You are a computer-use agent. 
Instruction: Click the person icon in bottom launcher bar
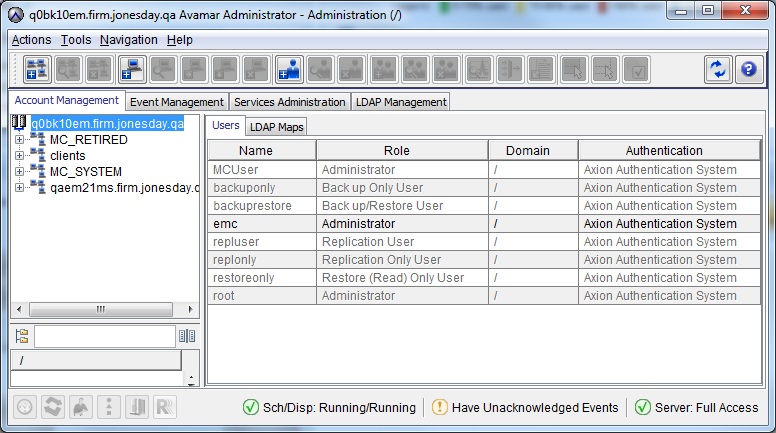[x=81, y=407]
